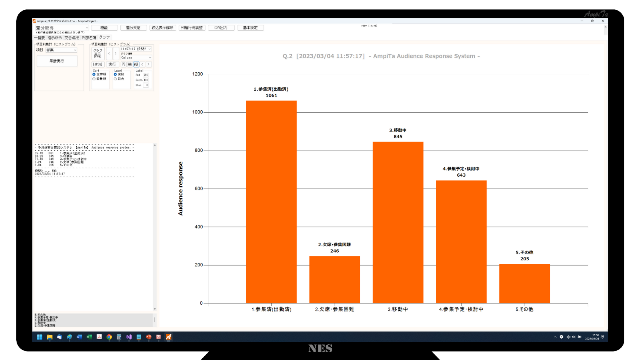Click the results list vertical scrollbar
Image resolution: width=640 pixels, height=360 pixels.
pyautogui.click(x=155, y=227)
